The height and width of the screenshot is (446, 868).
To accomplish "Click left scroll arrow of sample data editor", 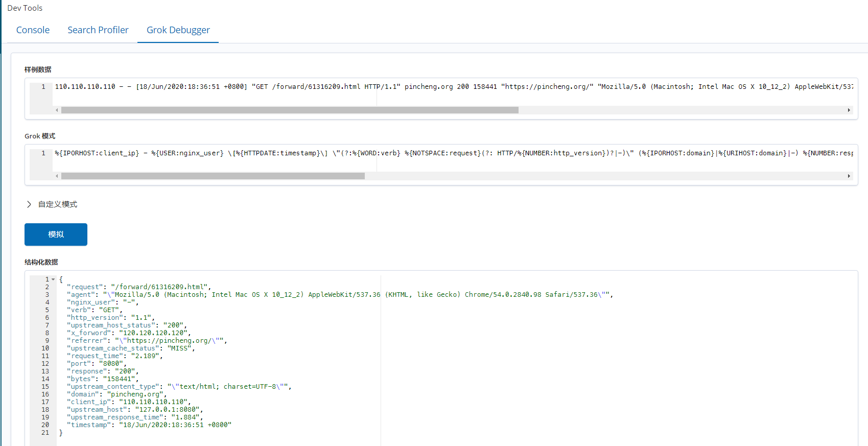I will 57,110.
